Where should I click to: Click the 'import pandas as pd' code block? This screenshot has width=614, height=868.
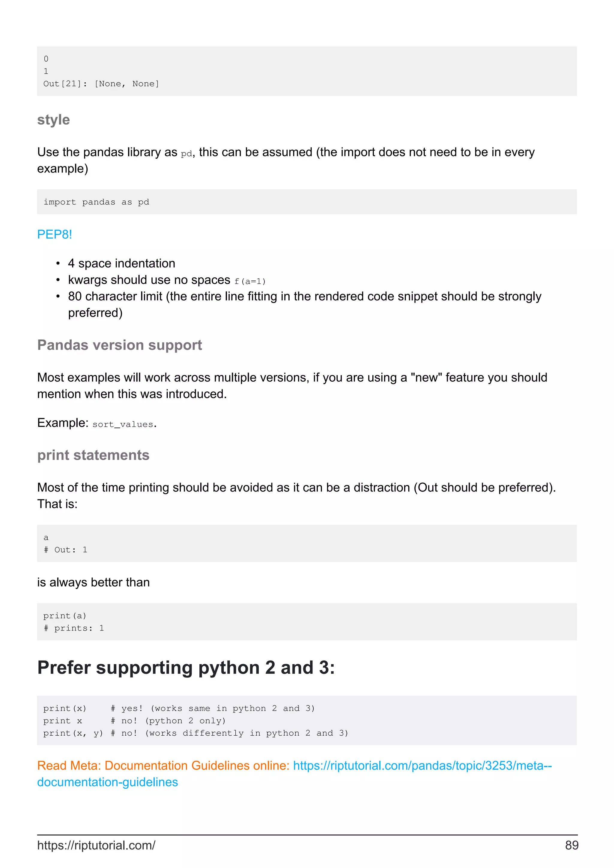(96, 202)
